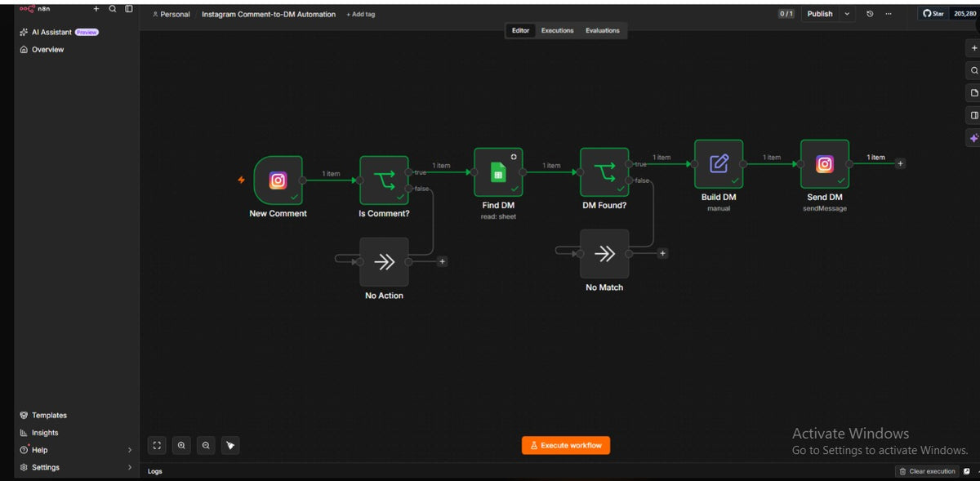Open AI Assistant in sidebar

59,32
